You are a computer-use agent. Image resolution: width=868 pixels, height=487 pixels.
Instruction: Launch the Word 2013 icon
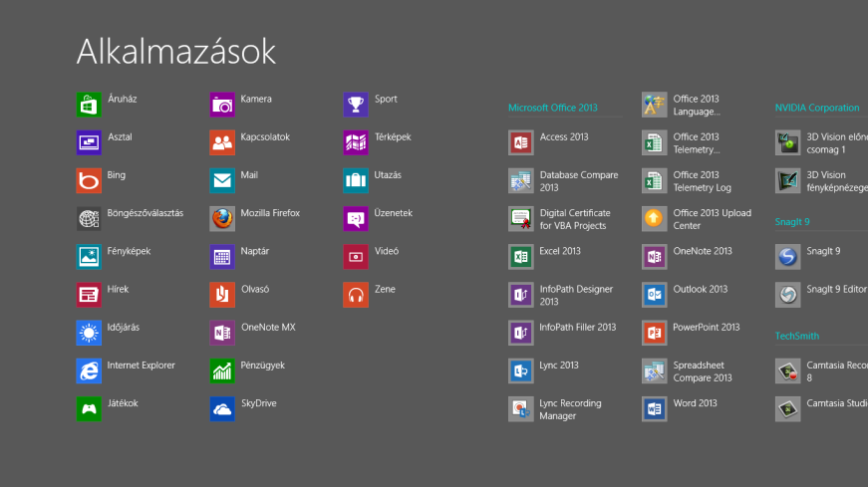coord(655,409)
